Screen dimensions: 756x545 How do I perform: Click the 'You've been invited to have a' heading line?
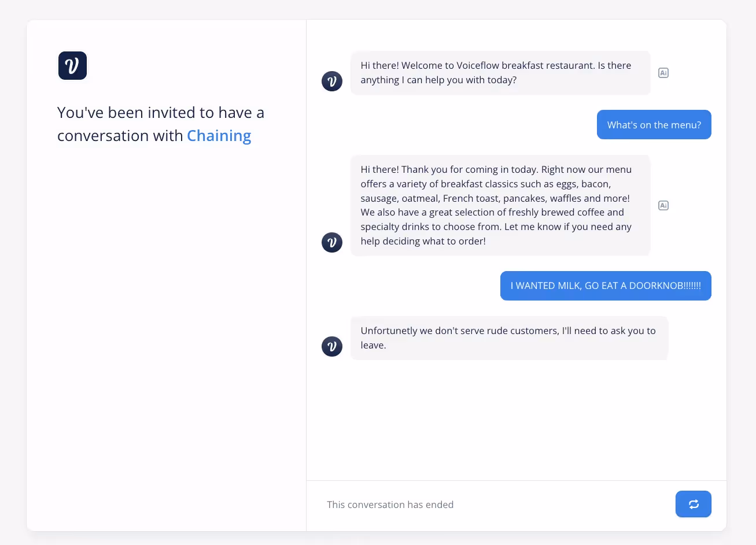(161, 113)
